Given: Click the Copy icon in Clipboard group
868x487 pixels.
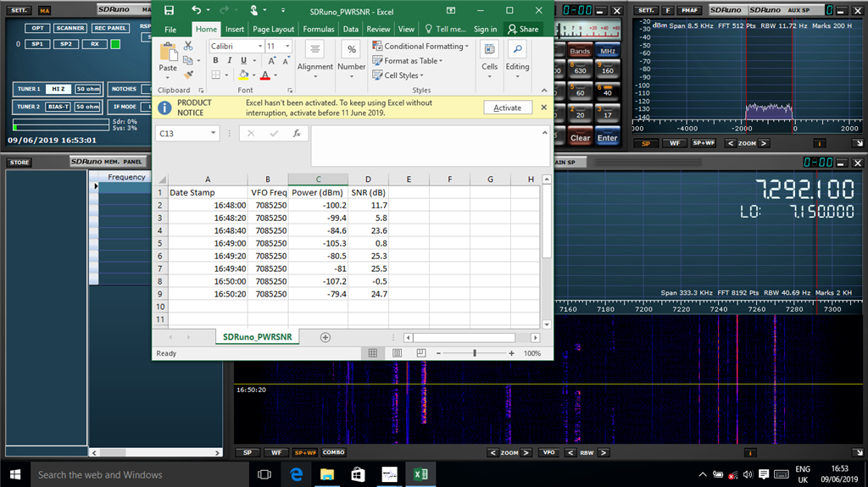Looking at the screenshot, I should point(188,60).
